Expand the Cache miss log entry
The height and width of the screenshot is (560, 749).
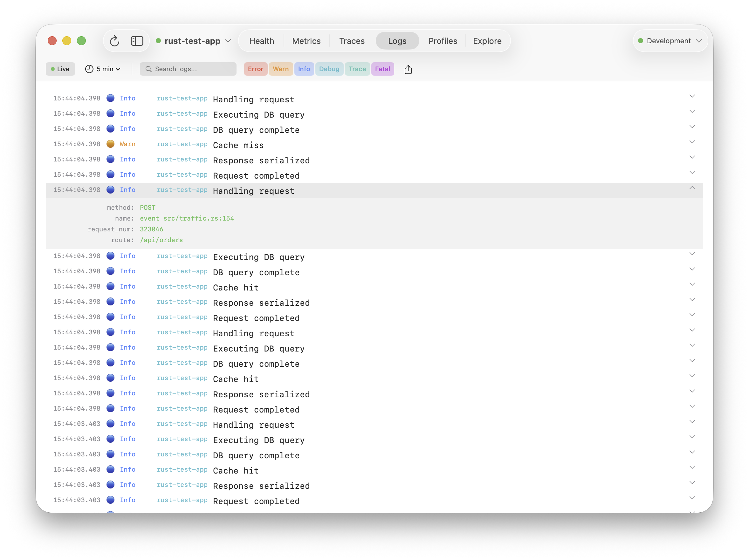click(692, 142)
